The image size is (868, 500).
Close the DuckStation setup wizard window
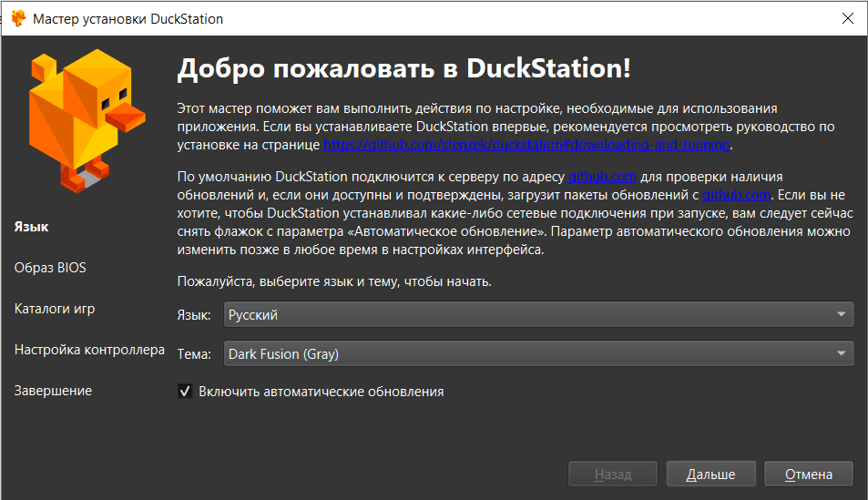point(848,18)
